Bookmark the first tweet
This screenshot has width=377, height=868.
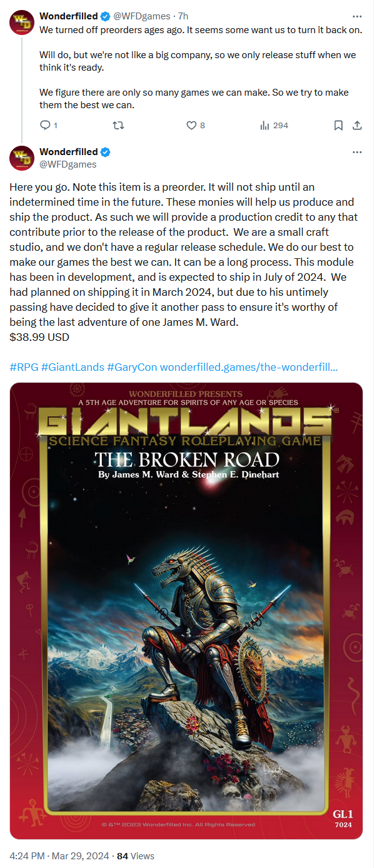tap(338, 126)
